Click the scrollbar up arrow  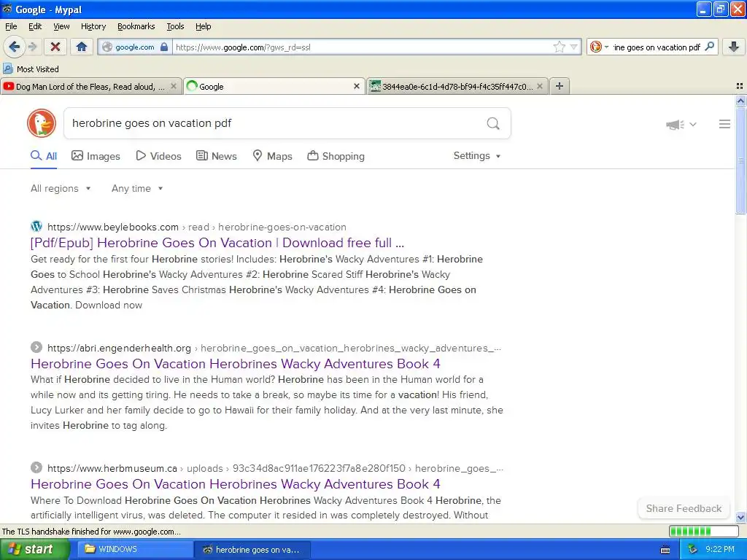pos(740,101)
